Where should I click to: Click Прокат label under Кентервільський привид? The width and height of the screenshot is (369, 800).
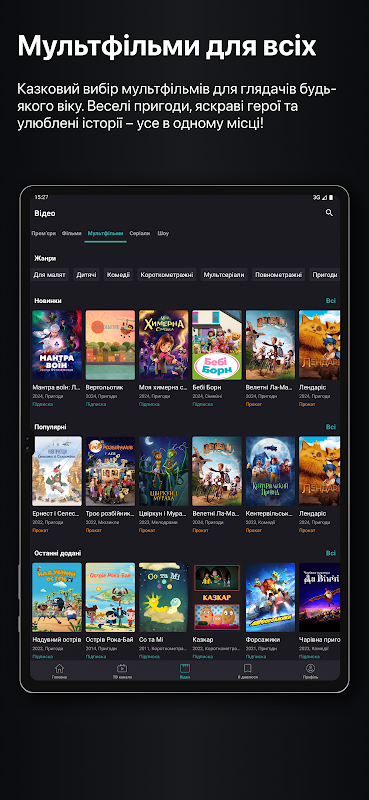(x=254, y=530)
